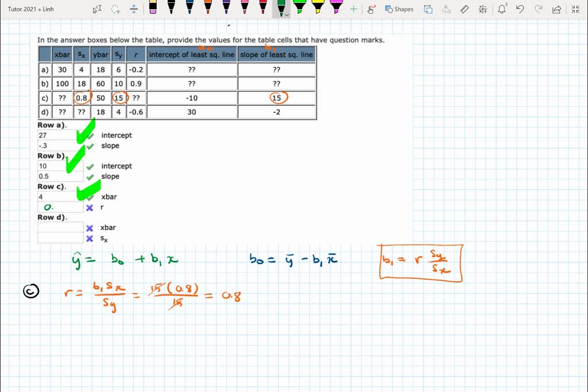Open notifications via the bell icon

coord(502,9)
